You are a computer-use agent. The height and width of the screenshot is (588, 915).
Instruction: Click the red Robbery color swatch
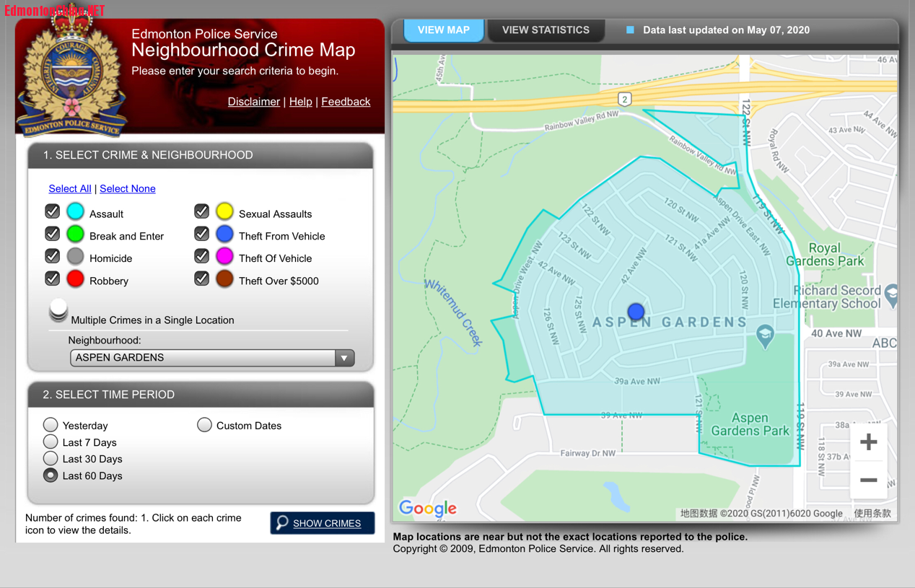point(75,279)
